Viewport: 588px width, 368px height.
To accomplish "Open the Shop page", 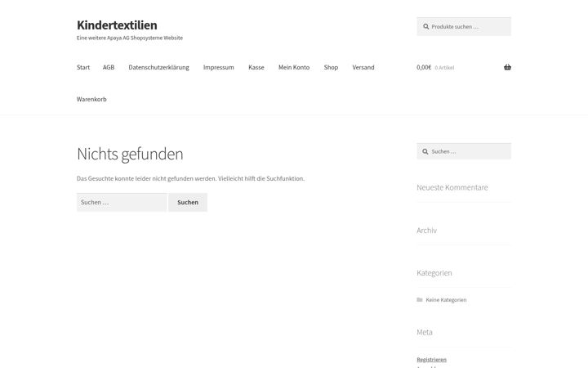I will pyautogui.click(x=331, y=67).
